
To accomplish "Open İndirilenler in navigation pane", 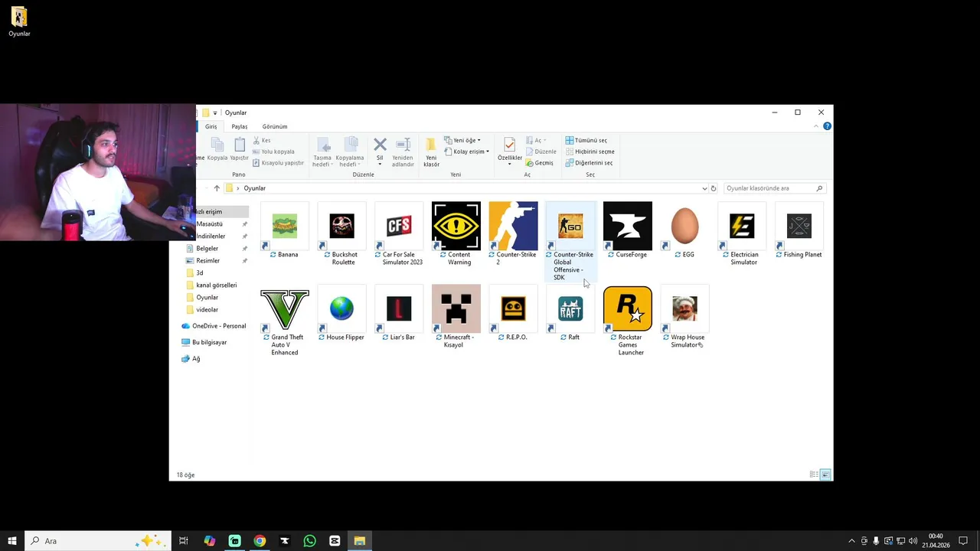I will click(x=211, y=236).
